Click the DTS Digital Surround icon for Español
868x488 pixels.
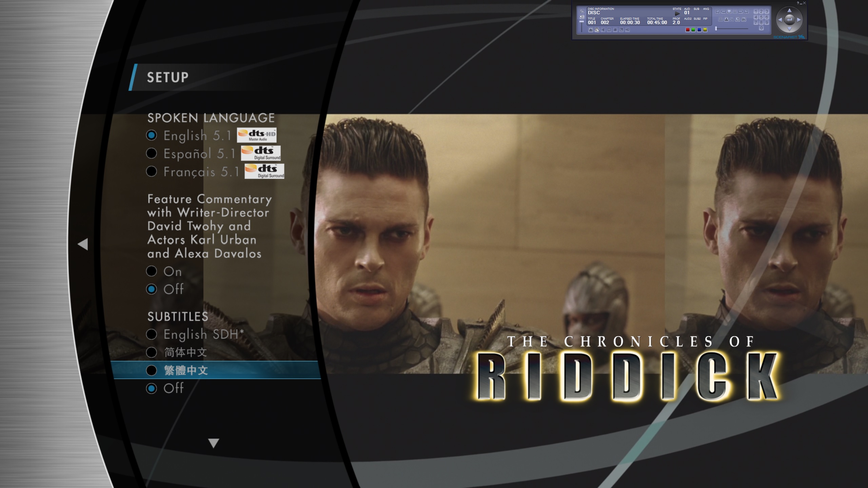pos(261,153)
